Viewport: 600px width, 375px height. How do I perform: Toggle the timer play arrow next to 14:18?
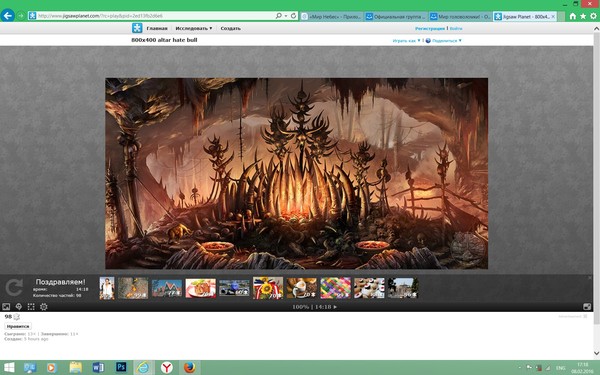335,307
